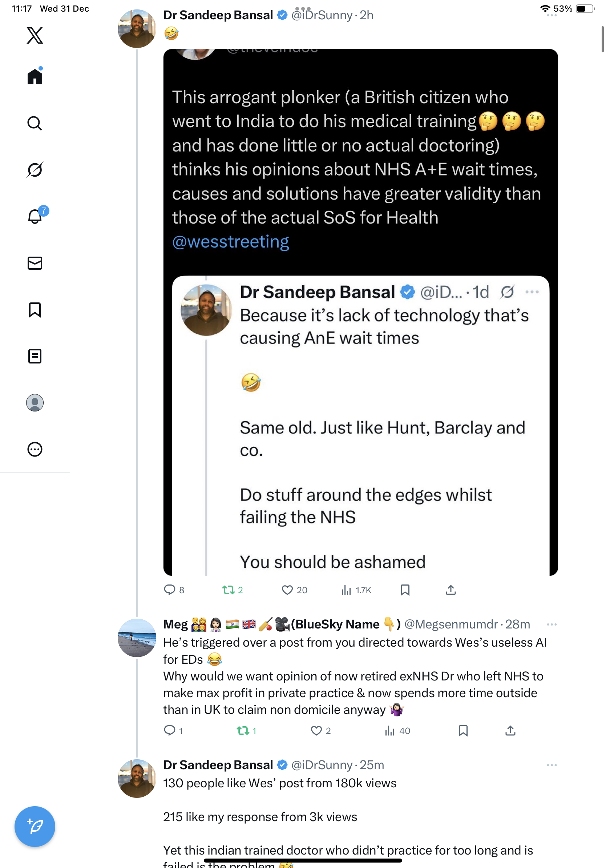Open the profile avatar in sidebar

pyautogui.click(x=35, y=403)
